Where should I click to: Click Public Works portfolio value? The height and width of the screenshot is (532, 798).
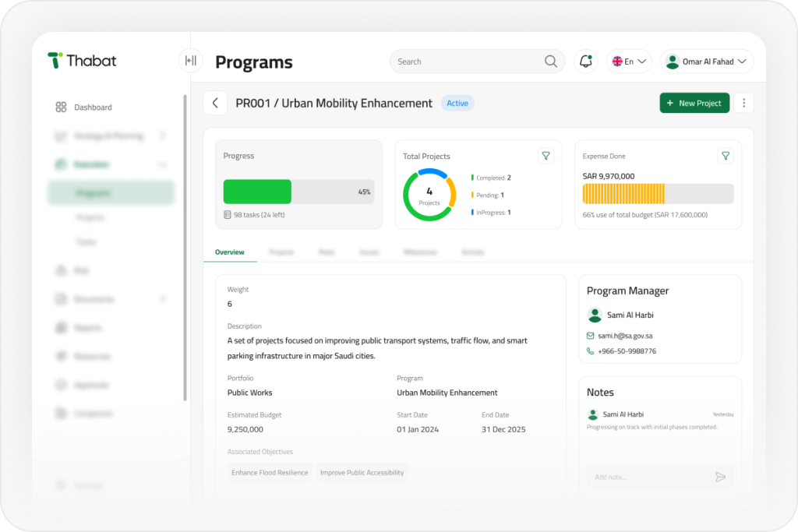250,393
